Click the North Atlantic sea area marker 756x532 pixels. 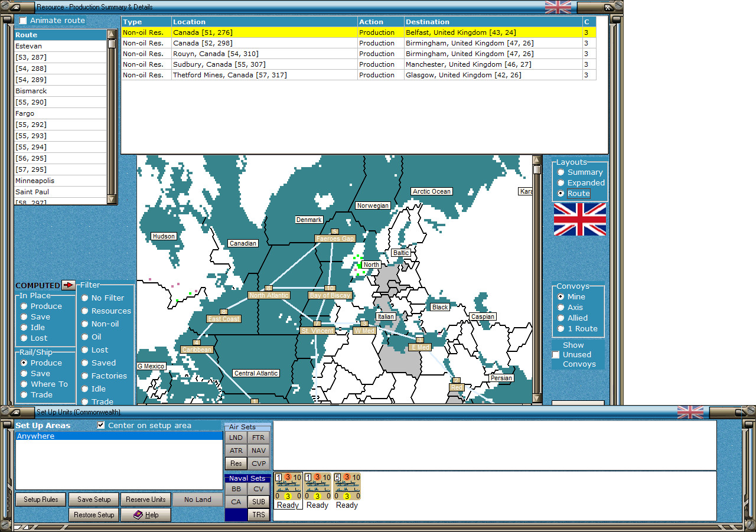pyautogui.click(x=269, y=295)
